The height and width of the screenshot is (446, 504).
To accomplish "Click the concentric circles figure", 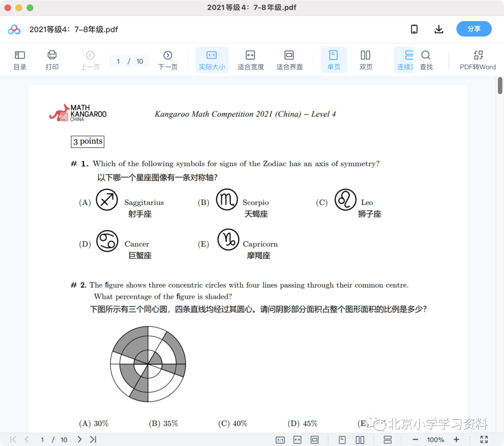I will coord(148,364).
